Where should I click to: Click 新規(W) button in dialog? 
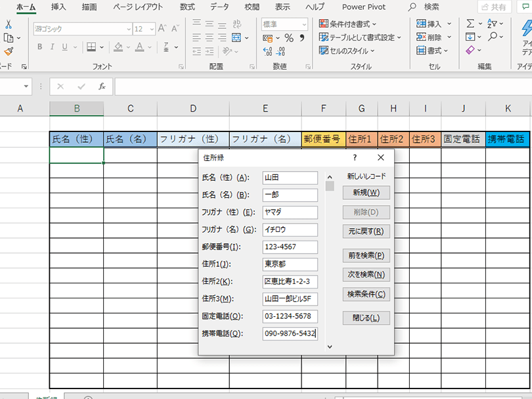pyautogui.click(x=366, y=193)
